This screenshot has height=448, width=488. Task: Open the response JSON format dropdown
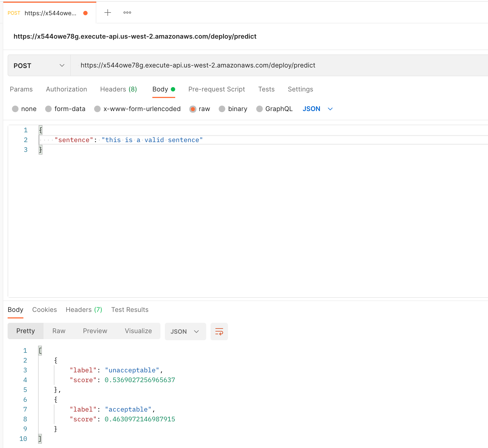click(185, 332)
